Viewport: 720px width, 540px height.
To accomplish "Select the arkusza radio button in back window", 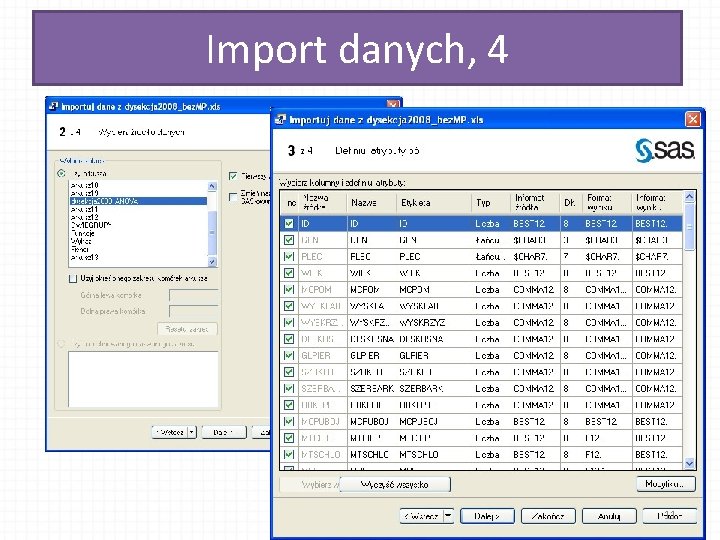I will [61, 174].
